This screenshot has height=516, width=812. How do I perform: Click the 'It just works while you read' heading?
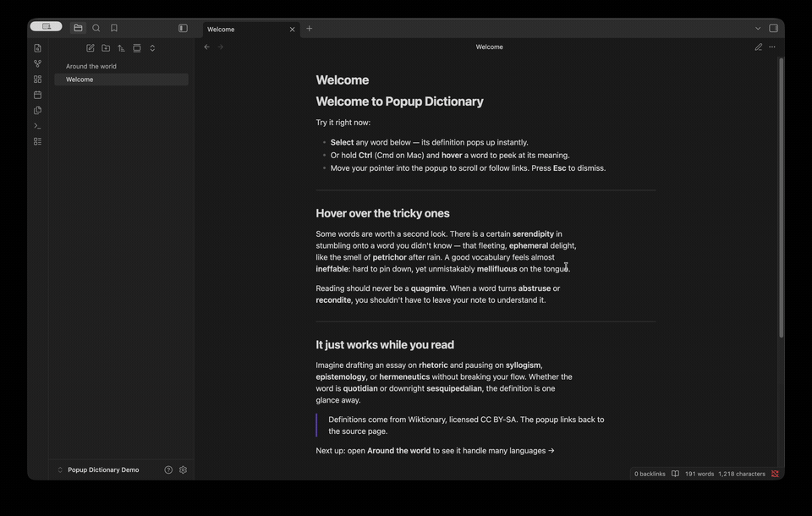coord(385,345)
